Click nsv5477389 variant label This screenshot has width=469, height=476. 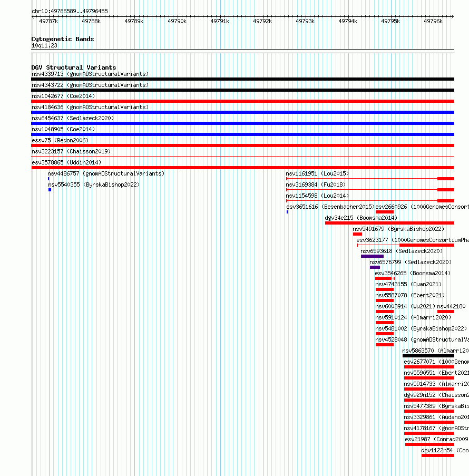pos(436,406)
